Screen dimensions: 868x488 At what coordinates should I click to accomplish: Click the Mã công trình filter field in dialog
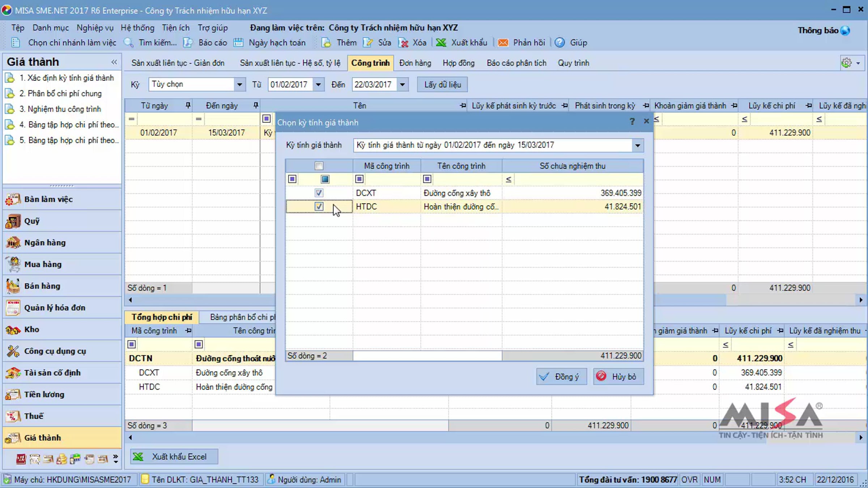click(392, 179)
